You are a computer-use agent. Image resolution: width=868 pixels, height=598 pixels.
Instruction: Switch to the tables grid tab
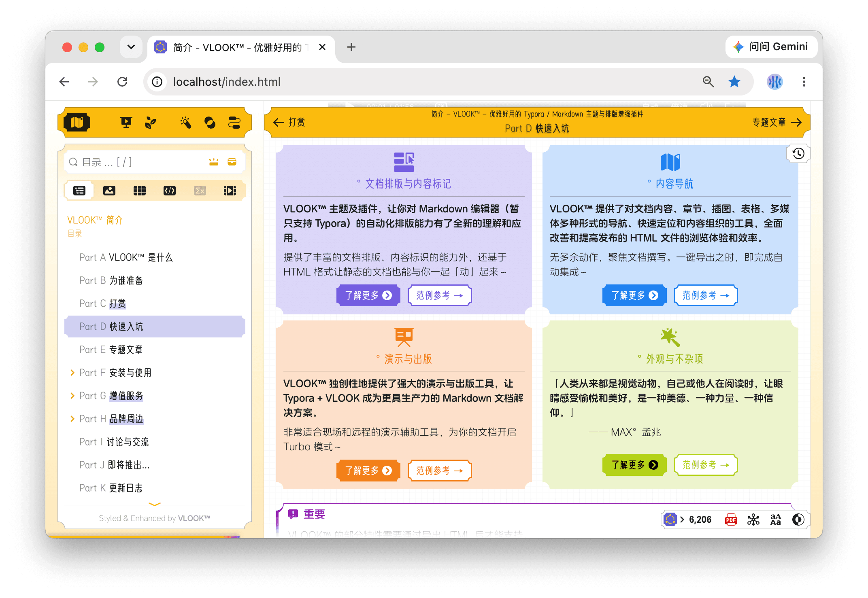click(x=140, y=191)
